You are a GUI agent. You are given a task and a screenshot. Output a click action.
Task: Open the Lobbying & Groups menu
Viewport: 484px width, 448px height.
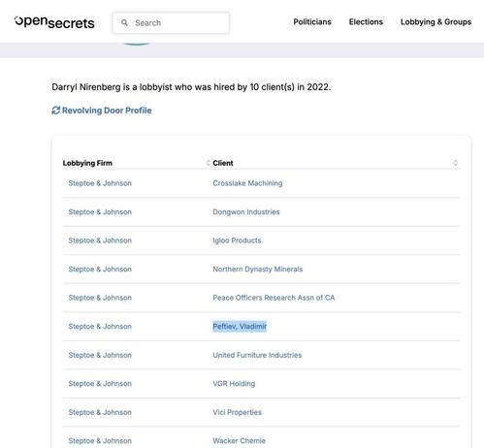(436, 22)
